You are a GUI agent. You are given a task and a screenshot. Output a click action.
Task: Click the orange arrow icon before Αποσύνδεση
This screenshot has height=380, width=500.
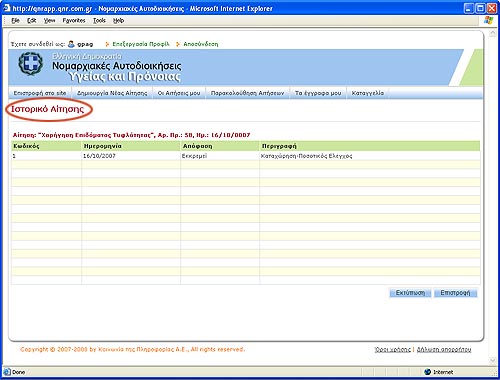[178, 44]
